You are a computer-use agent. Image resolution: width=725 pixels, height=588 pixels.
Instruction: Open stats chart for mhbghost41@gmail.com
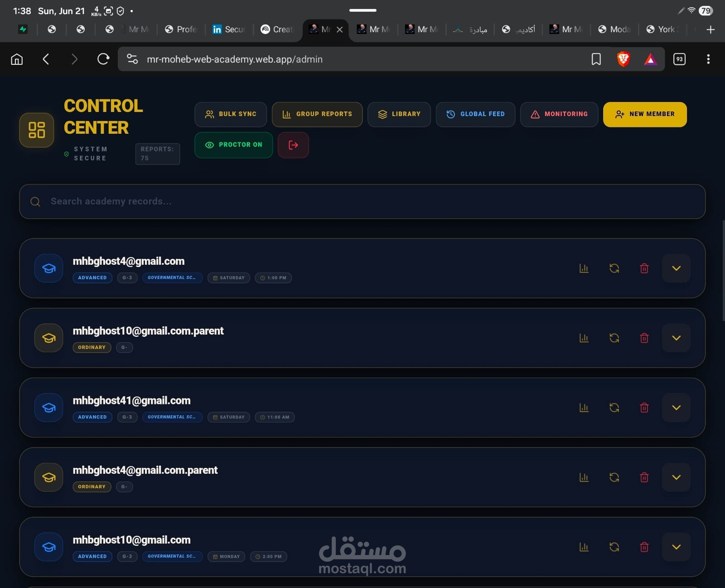tap(584, 408)
